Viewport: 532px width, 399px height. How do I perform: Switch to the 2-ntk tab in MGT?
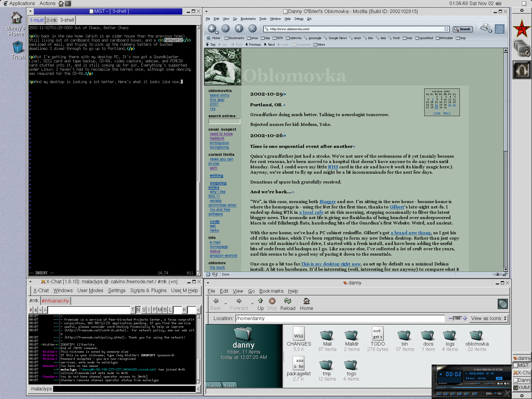pyautogui.click(x=52, y=20)
